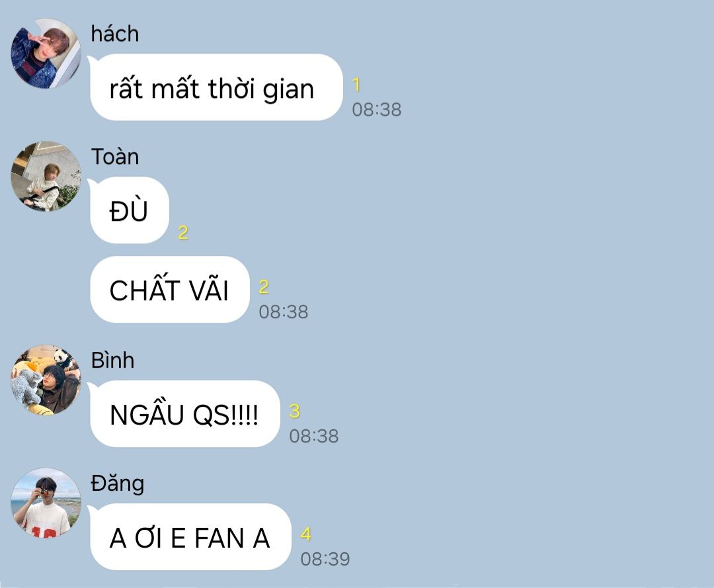Click the 08:38 timestamp under 'CHẤT VÃI'
This screenshot has height=588, width=714.
click(283, 312)
